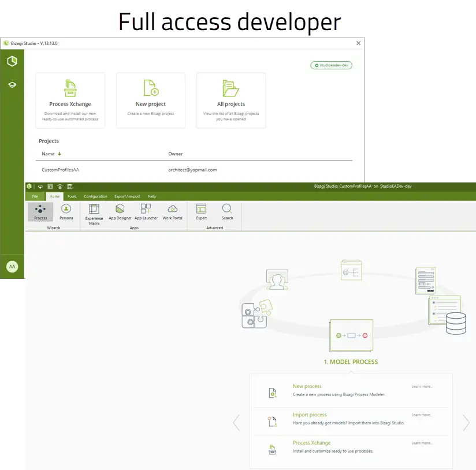Click the AA user avatar
The height and width of the screenshot is (470, 476).
click(x=12, y=267)
